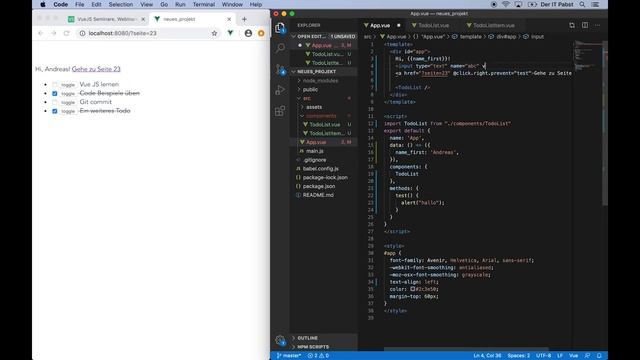Click the #2c3e50 color swatch in the editor
The height and width of the screenshot is (360, 640).
click(413, 289)
